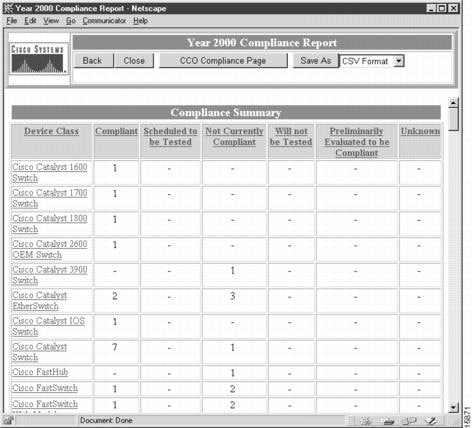Click the Cisco Systems logo
Image resolution: width=472 pixels, height=428 pixels.
[39, 59]
